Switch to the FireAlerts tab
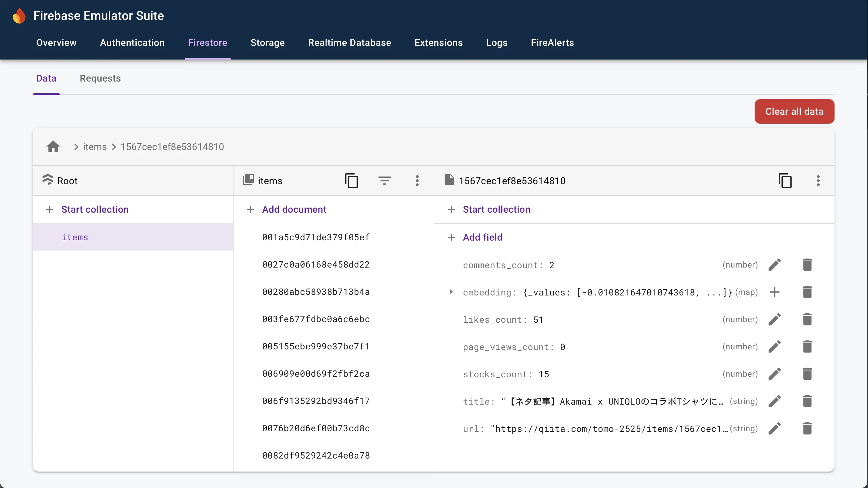 [x=552, y=42]
